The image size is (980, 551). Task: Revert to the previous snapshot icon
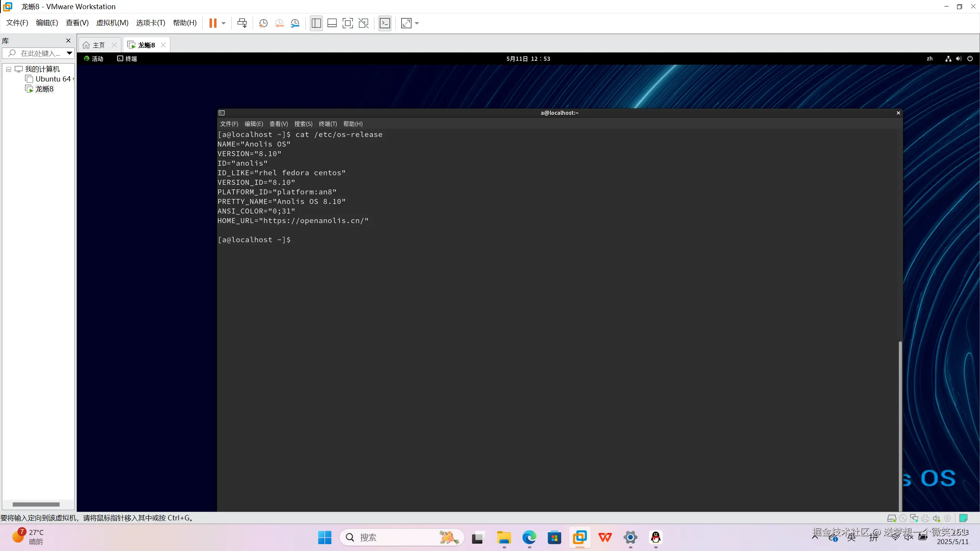(x=279, y=23)
